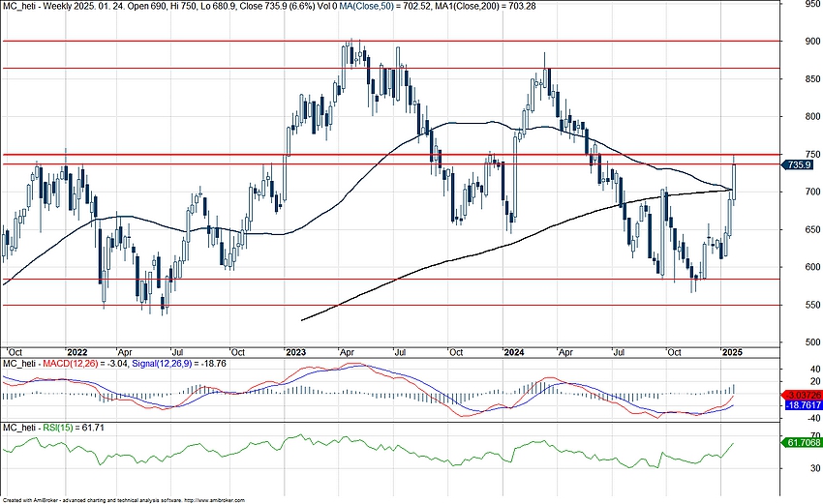The height and width of the screenshot is (504, 823).
Task: Click the Apr 2023 month label on the time axis
Action: (344, 352)
